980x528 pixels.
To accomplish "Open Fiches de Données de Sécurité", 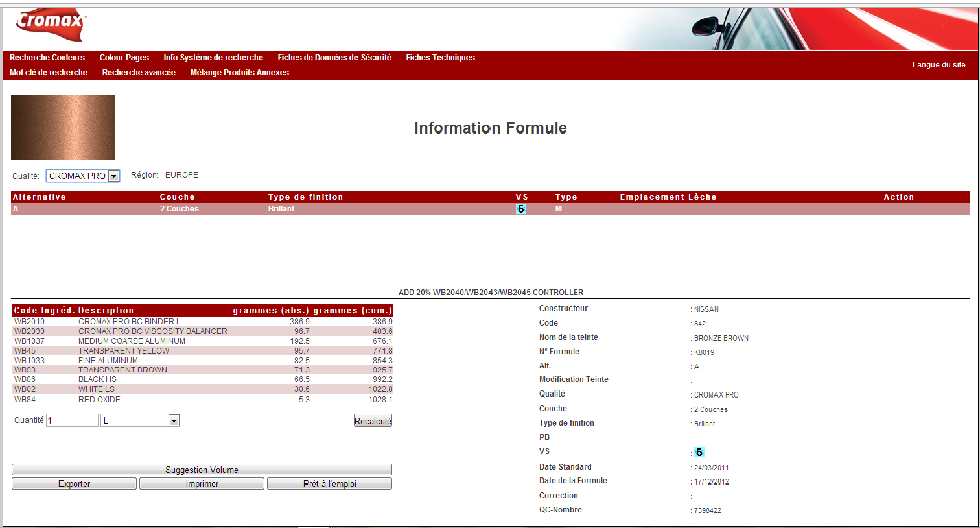I will tap(334, 58).
